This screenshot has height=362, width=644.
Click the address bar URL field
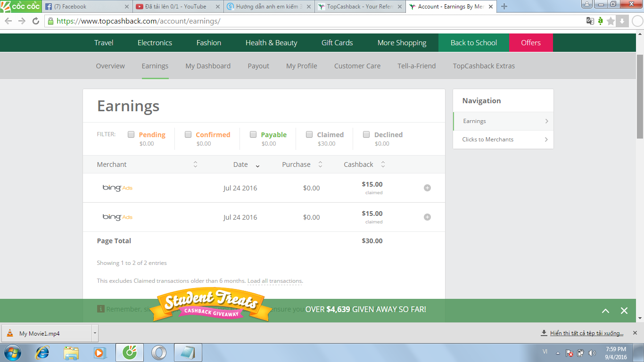coord(314,21)
